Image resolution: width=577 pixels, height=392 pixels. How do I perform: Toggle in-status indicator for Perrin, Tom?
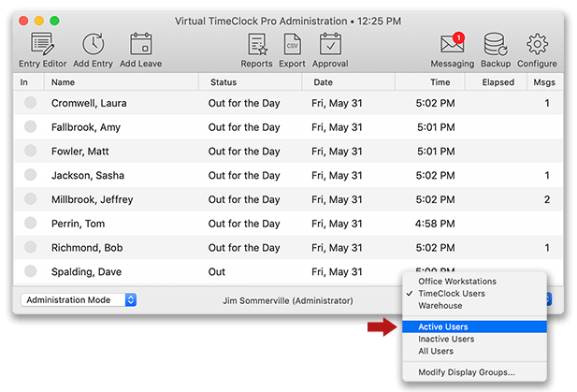[30, 223]
